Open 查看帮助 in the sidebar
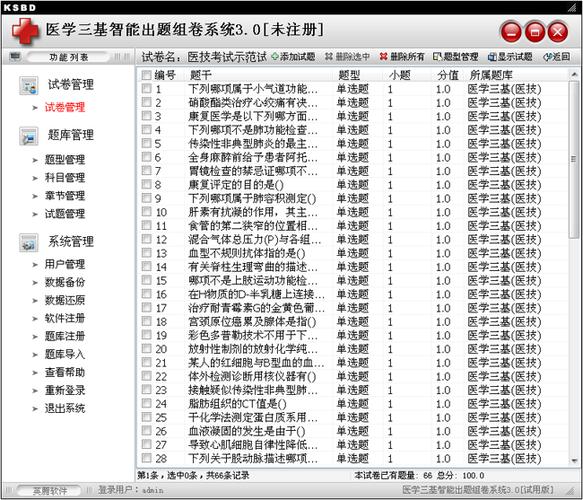This screenshot has width=583, height=500. pos(65,372)
